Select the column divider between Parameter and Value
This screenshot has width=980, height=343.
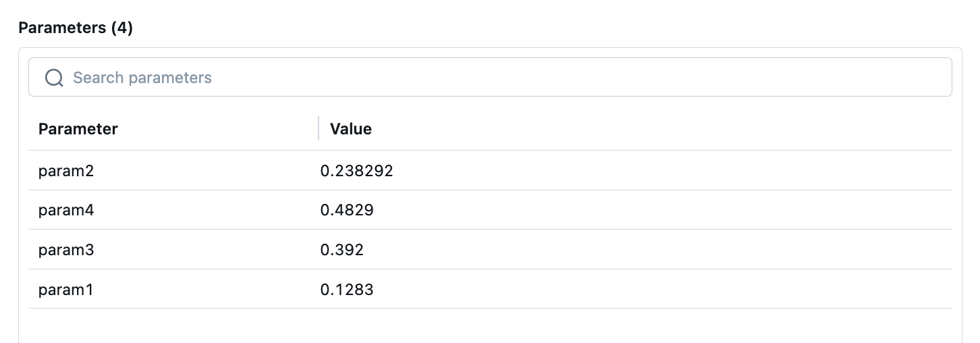point(319,128)
